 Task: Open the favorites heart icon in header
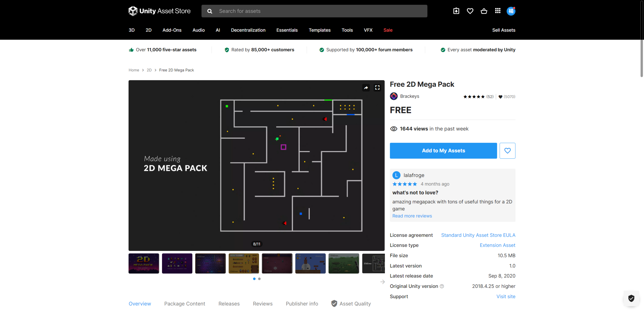click(470, 11)
